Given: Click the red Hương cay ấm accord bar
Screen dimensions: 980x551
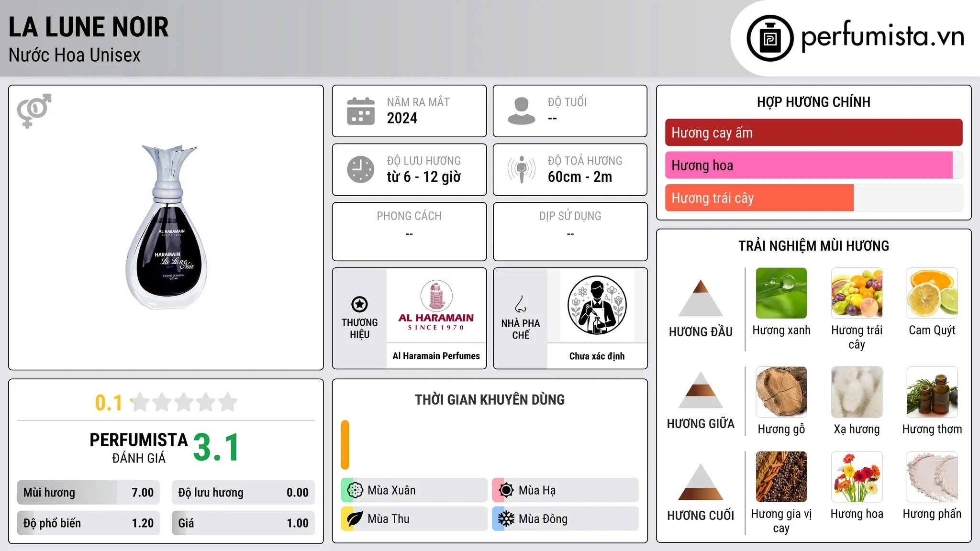Looking at the screenshot, I should click(x=813, y=132).
